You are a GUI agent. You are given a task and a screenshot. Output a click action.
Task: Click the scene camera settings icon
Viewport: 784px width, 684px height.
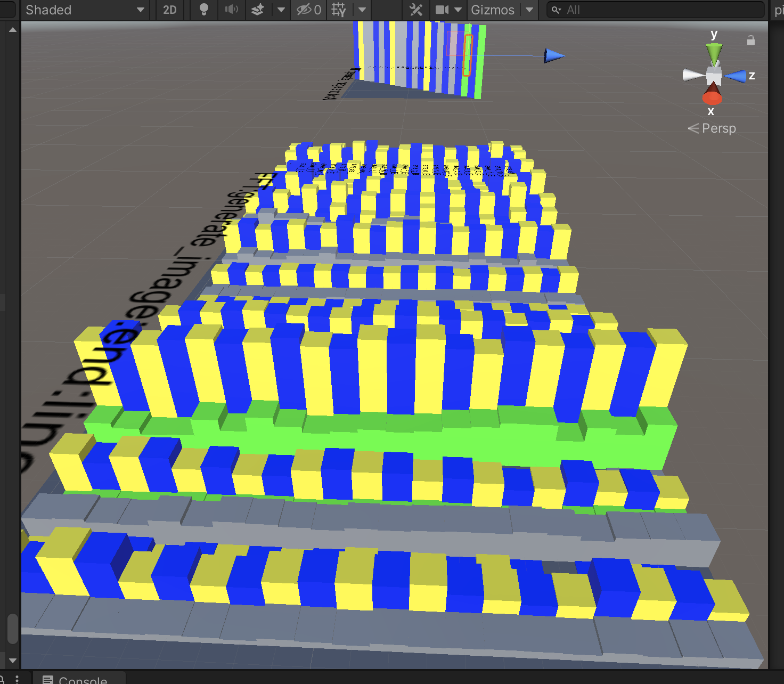[442, 10]
